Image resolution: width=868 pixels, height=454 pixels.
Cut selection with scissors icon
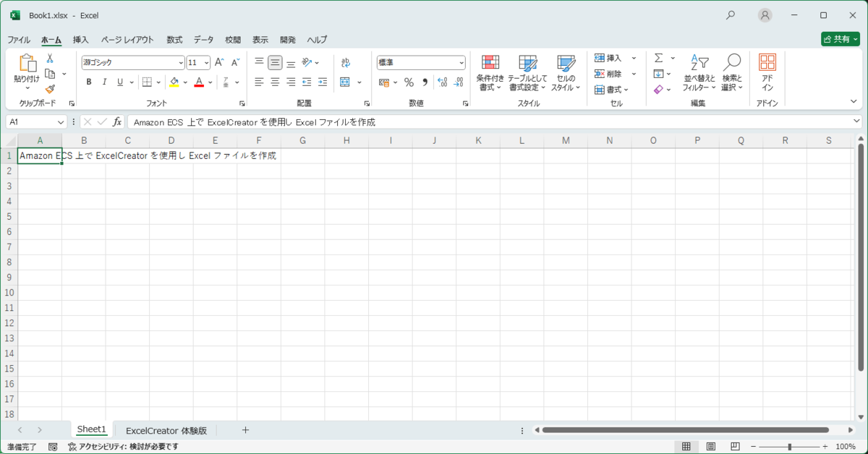[50, 58]
